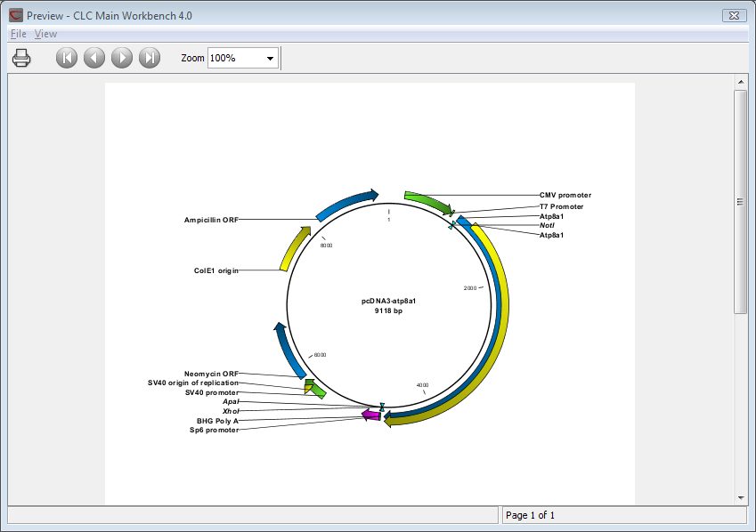This screenshot has width=756, height=532.
Task: Go to first page button
Action: 67,58
